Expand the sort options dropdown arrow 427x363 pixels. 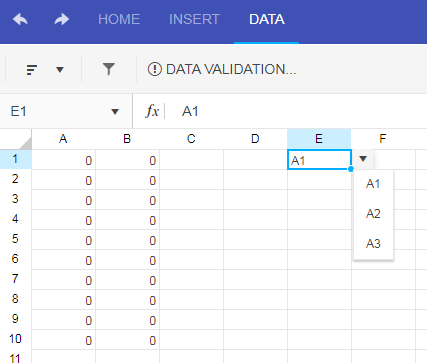60,70
